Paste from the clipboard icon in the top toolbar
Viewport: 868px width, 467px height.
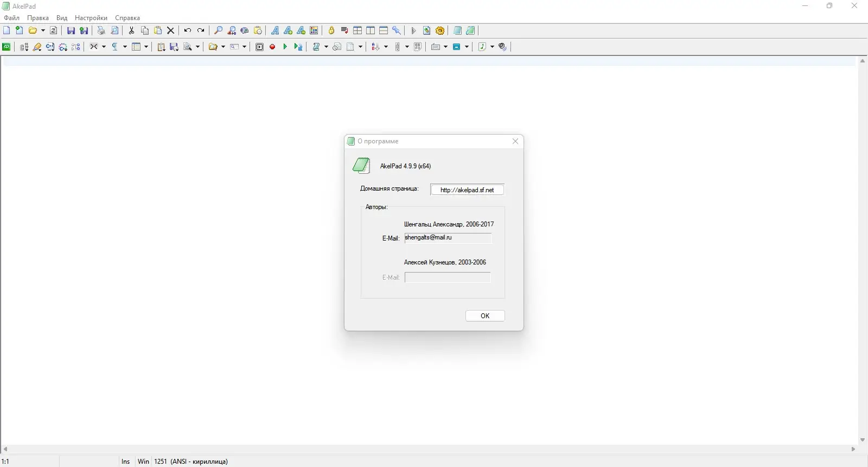coord(158,30)
